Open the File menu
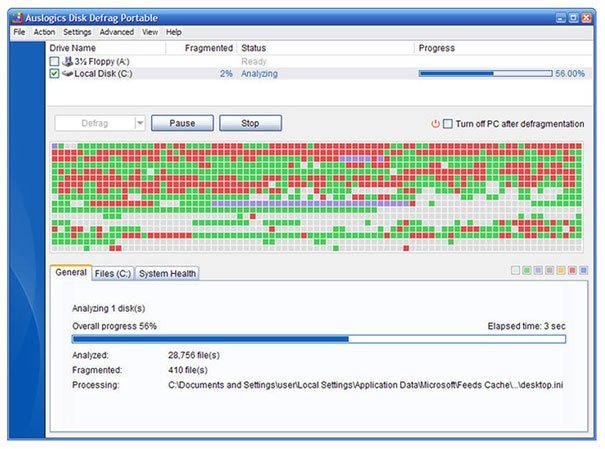This screenshot has width=605, height=449. click(19, 32)
